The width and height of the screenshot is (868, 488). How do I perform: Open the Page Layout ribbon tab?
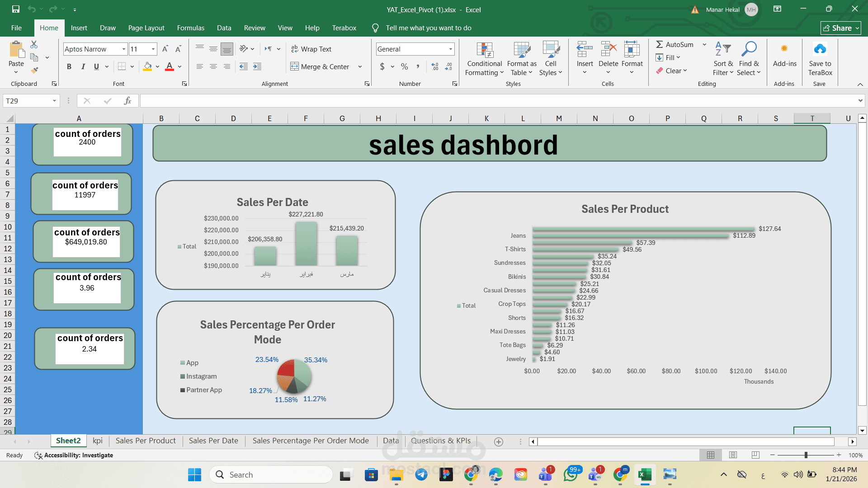pos(146,28)
